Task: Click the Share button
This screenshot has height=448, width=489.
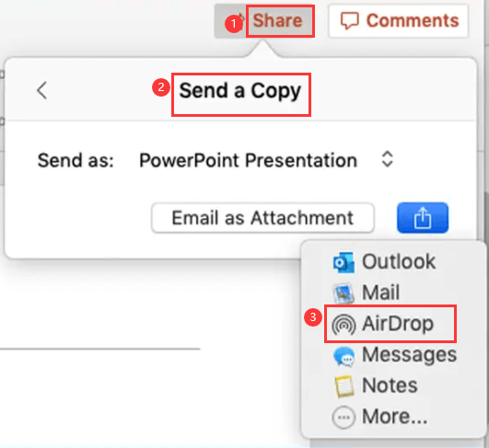Action: [264, 21]
